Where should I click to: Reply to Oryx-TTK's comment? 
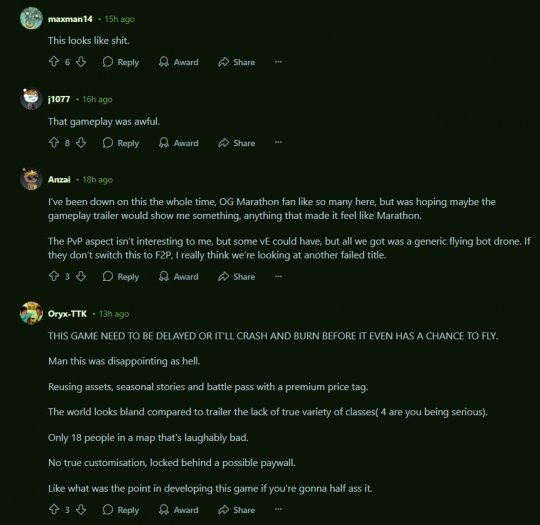pos(121,510)
